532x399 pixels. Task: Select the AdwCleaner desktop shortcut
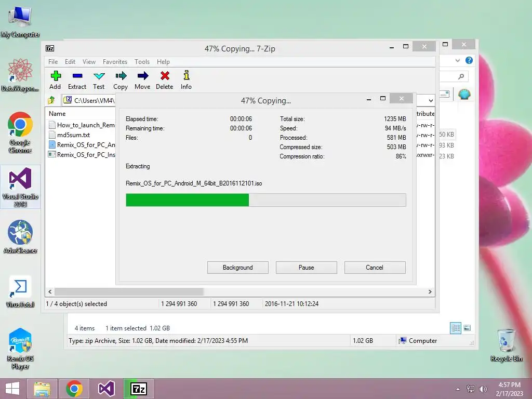point(20,237)
